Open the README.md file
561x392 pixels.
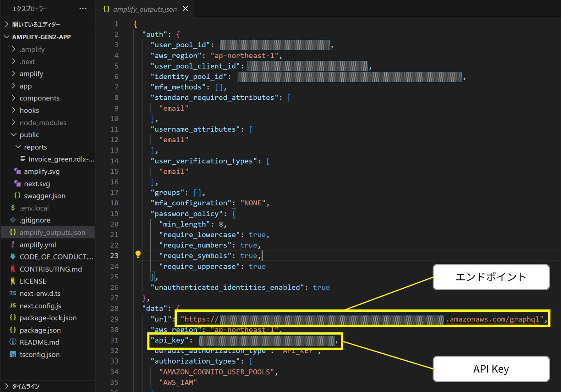point(39,342)
